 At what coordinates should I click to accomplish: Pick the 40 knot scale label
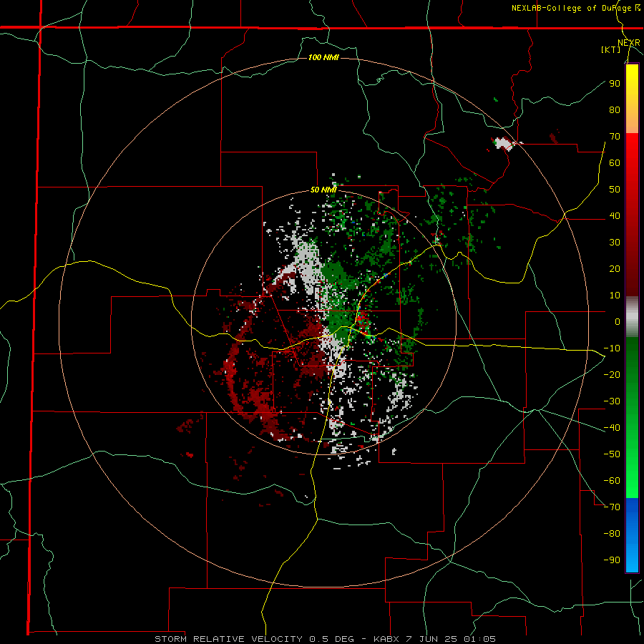click(x=615, y=216)
